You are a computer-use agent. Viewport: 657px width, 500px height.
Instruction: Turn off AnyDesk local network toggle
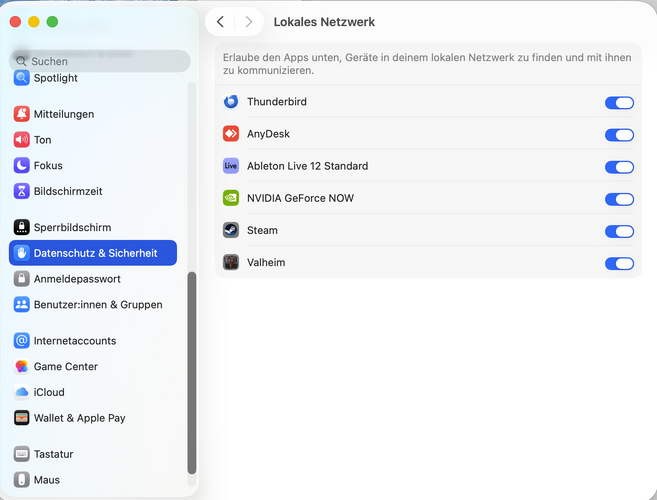(x=619, y=135)
